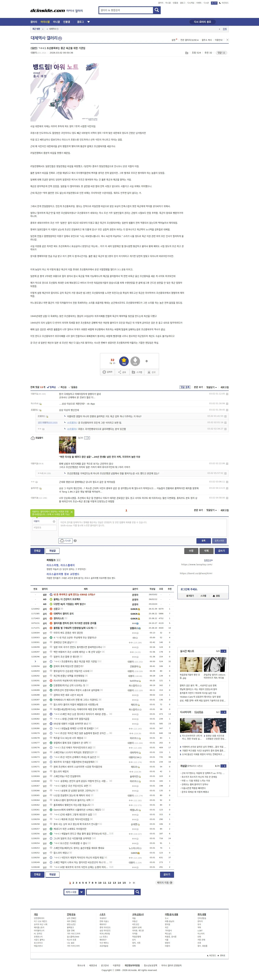Open the dropdown arrow after 이용안내

(227, 40)
